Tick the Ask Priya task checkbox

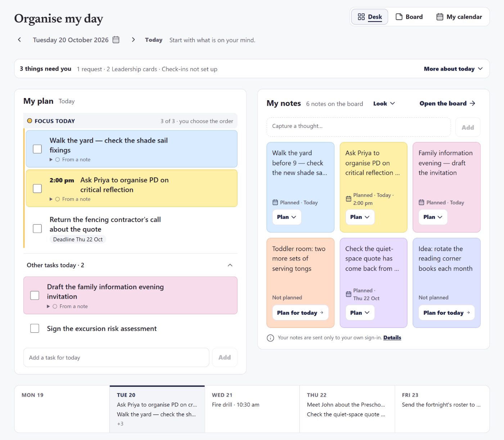pyautogui.click(x=37, y=188)
